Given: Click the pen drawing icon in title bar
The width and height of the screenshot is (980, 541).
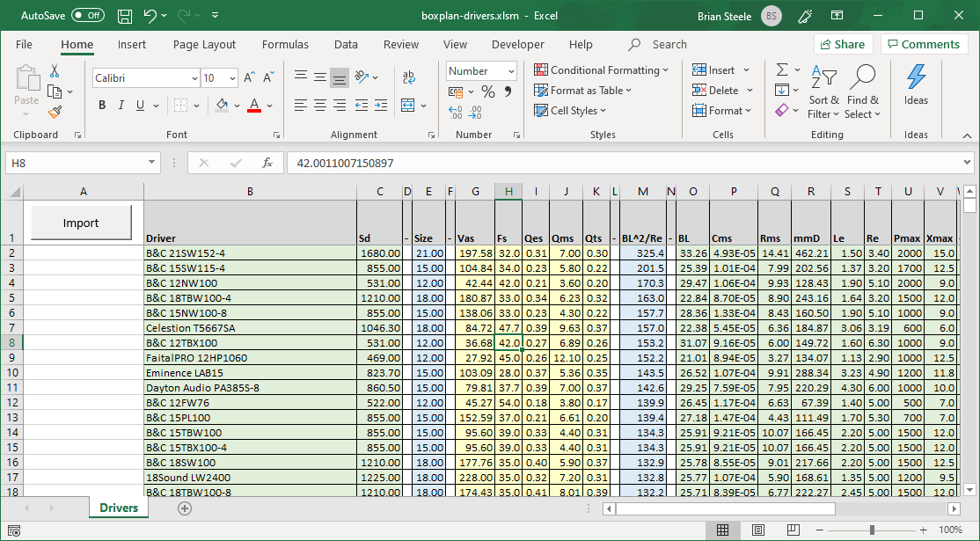Looking at the screenshot, I should (x=806, y=16).
